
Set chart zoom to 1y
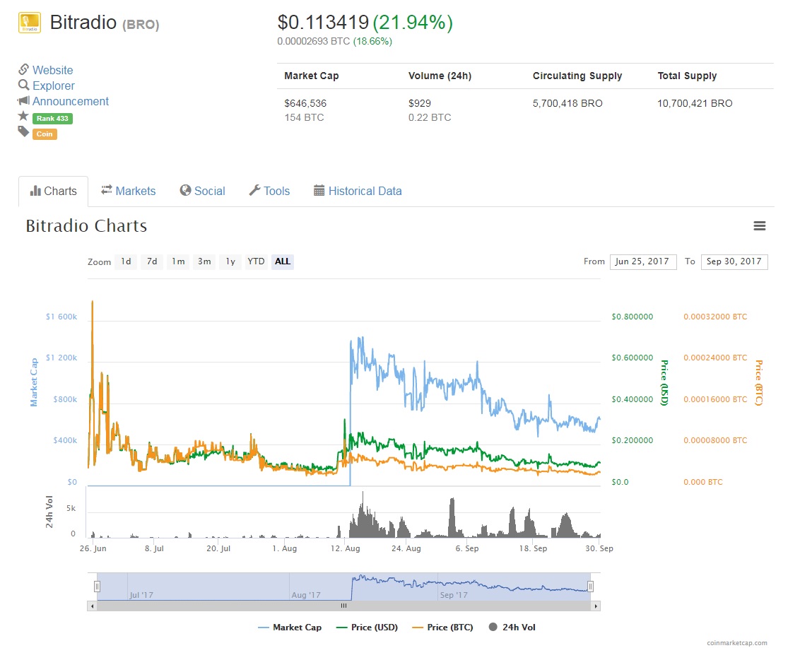coord(230,261)
